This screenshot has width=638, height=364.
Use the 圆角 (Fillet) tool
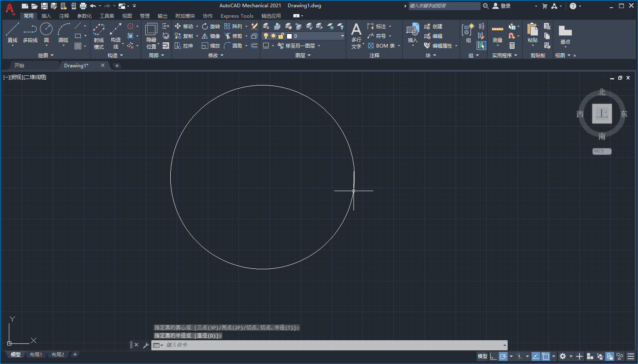(233, 46)
